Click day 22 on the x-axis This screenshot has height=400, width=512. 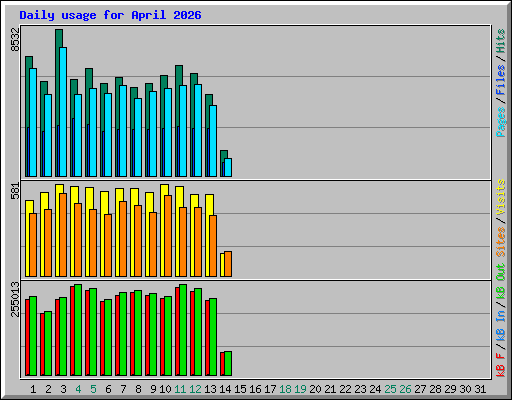tap(345, 389)
